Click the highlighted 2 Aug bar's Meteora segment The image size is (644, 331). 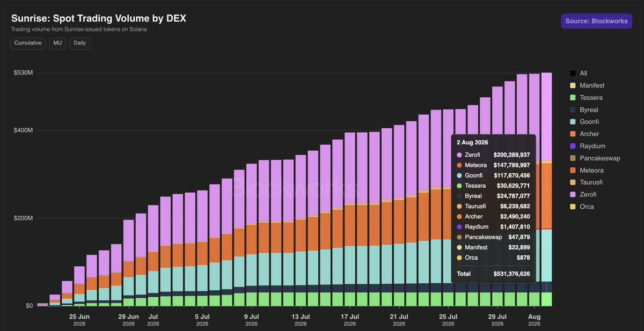[x=546, y=196]
